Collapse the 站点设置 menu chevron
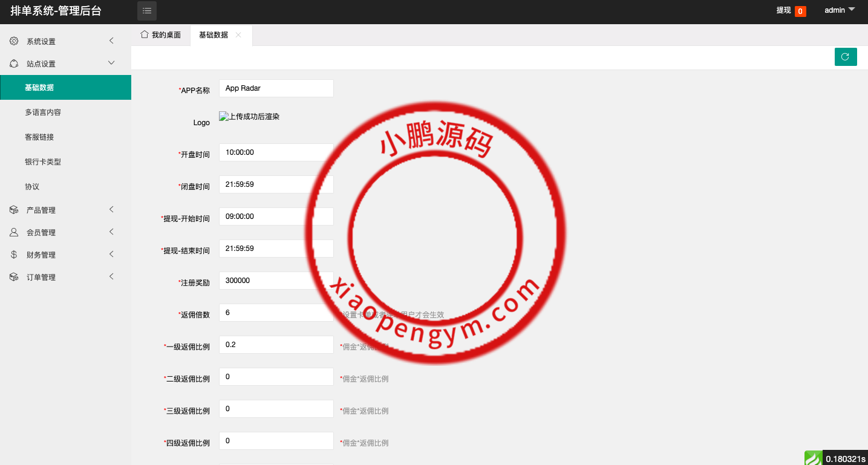 click(x=111, y=63)
